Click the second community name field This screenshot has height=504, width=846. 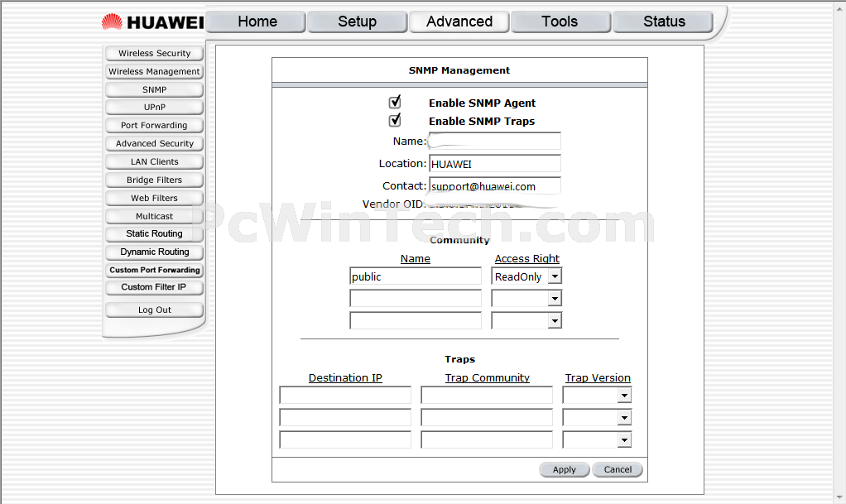click(x=416, y=299)
